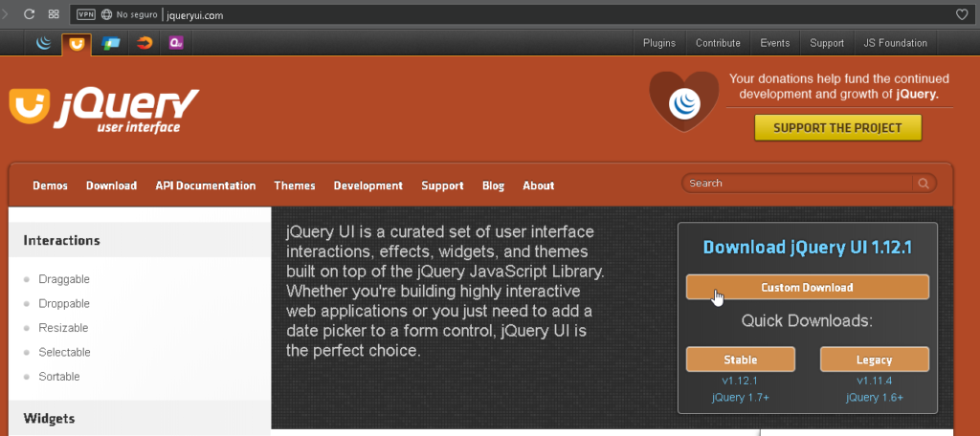Click the Download jQuery UI 1.12.1 heading
This screenshot has width=980, height=436.
pyautogui.click(x=808, y=248)
